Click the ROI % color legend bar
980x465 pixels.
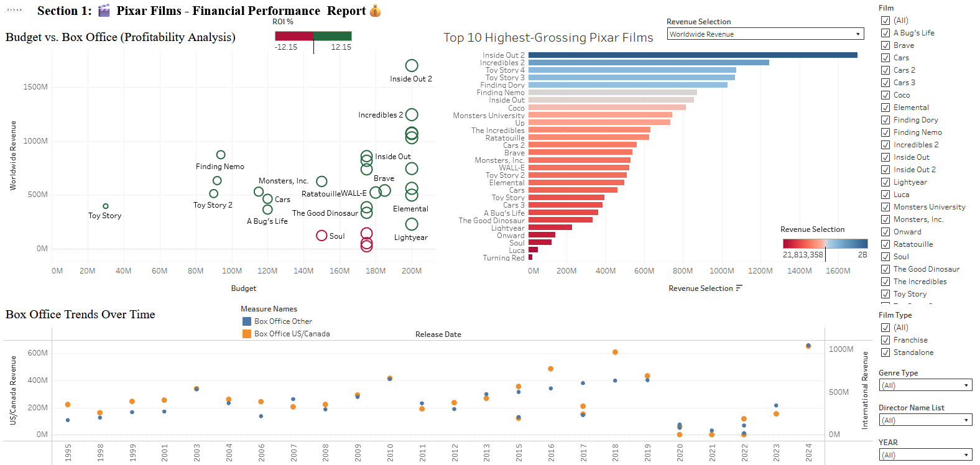[x=313, y=36]
